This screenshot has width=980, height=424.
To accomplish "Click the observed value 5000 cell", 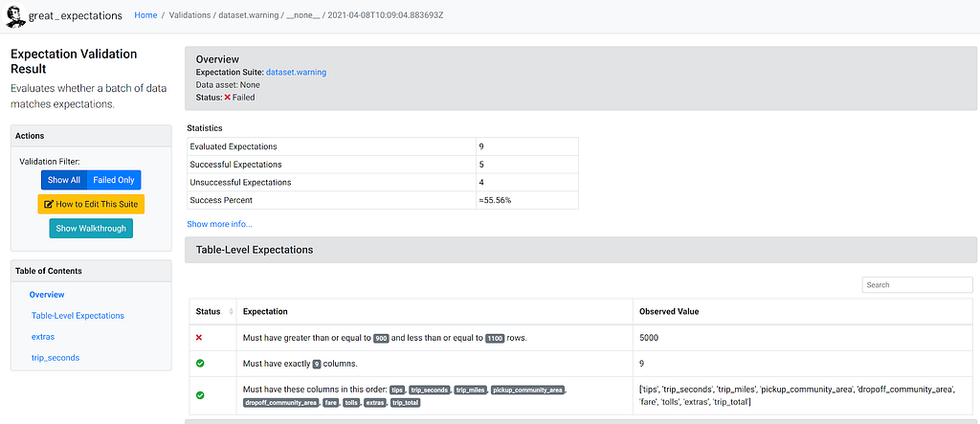I will click(804, 338).
